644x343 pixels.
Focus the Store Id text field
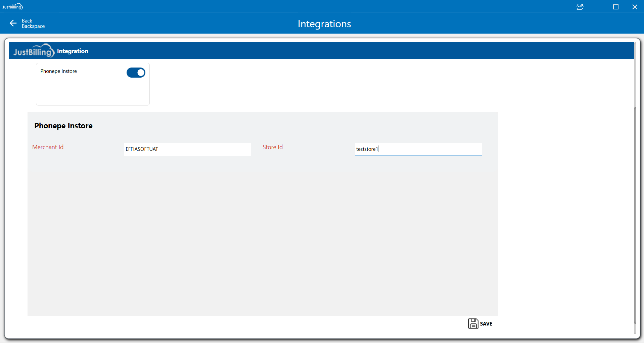[418, 149]
